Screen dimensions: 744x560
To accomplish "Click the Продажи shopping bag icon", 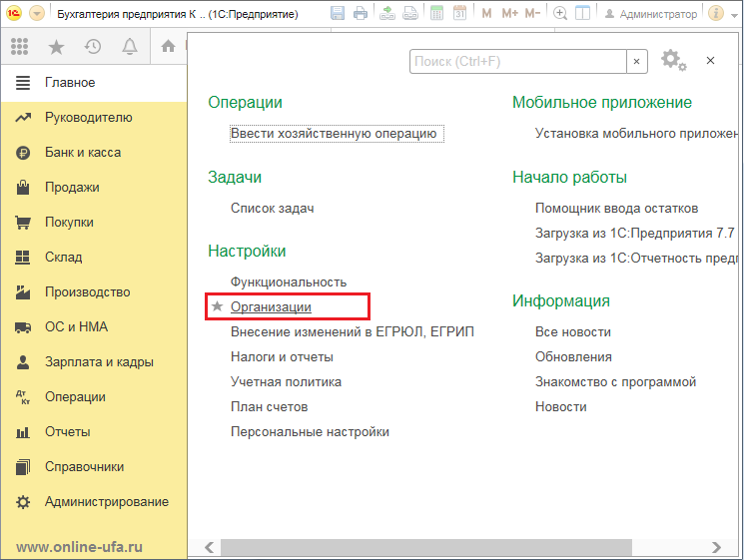I will pyautogui.click(x=23, y=188).
